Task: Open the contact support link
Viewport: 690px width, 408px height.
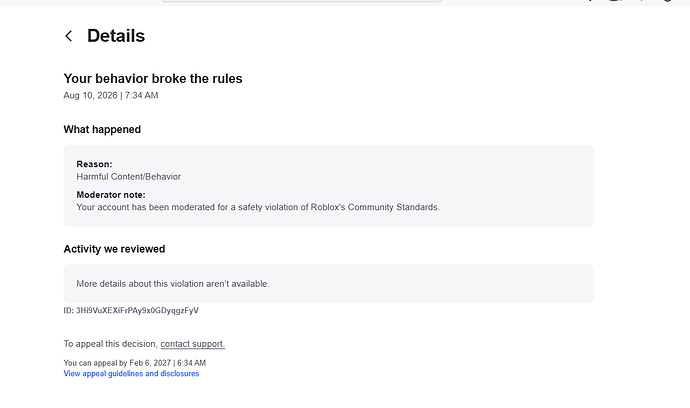Action: pyautogui.click(x=192, y=344)
